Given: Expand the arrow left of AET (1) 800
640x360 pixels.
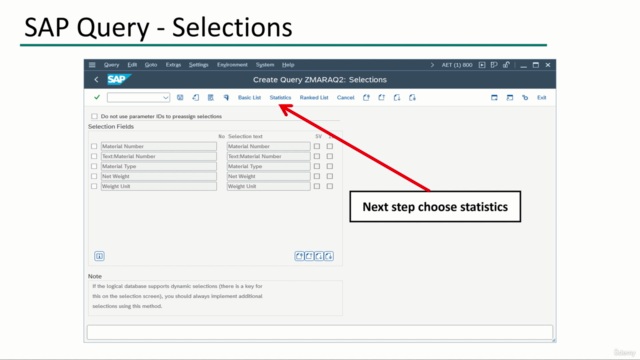Looking at the screenshot, I should tap(432, 65).
